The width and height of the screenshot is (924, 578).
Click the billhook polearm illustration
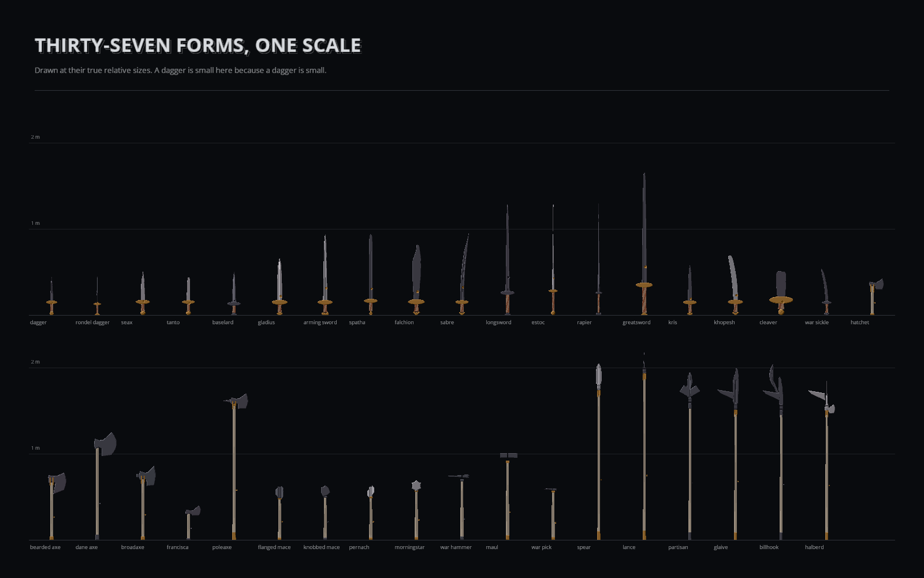click(774, 452)
